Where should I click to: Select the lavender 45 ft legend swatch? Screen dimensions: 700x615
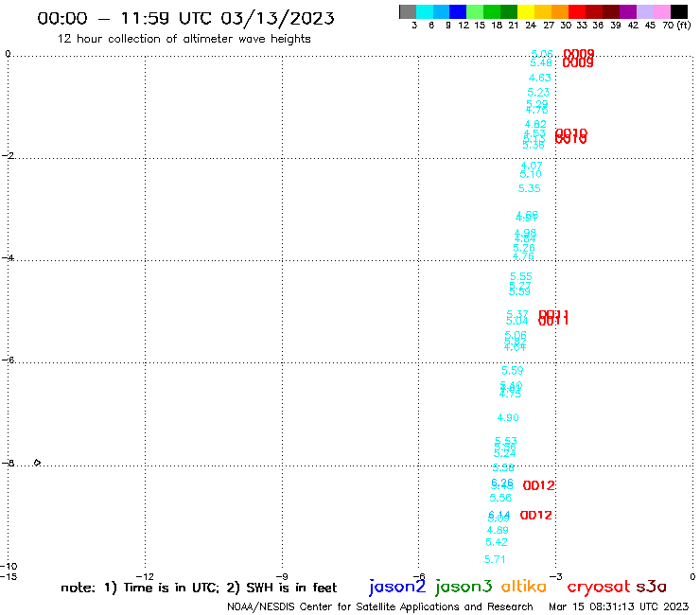[x=644, y=11]
